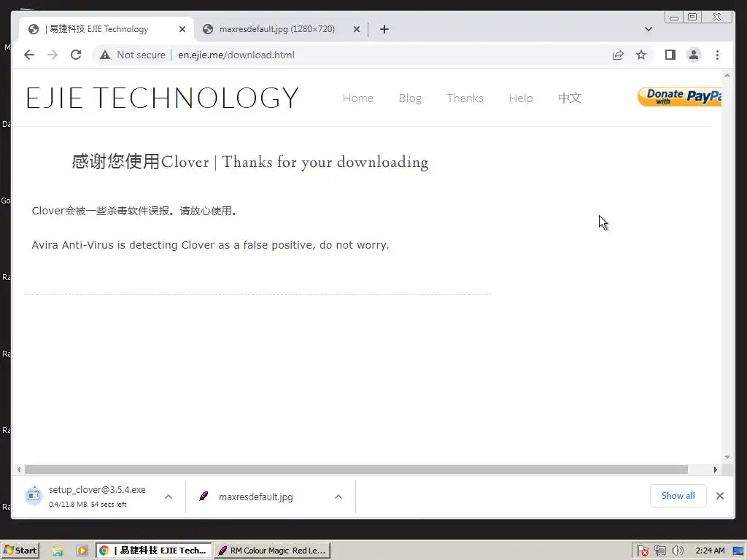The image size is (747, 560).
Task: Expand options for setup_clover download
Action: pos(169,497)
